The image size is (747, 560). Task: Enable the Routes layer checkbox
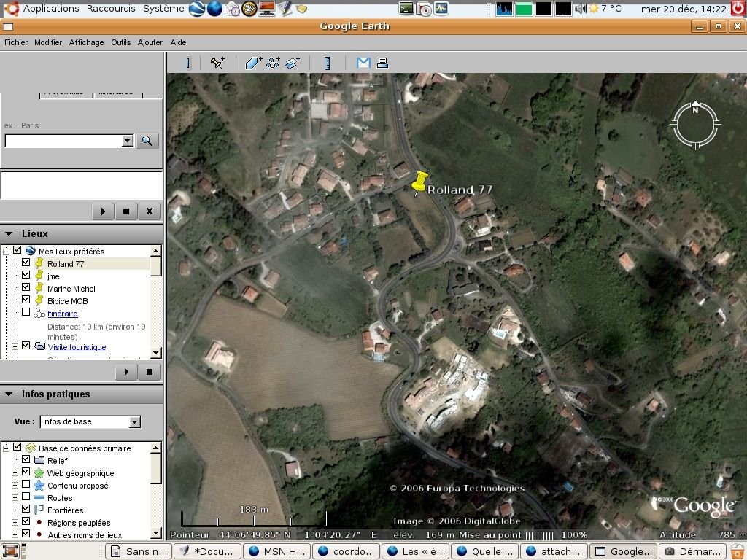tap(26, 498)
